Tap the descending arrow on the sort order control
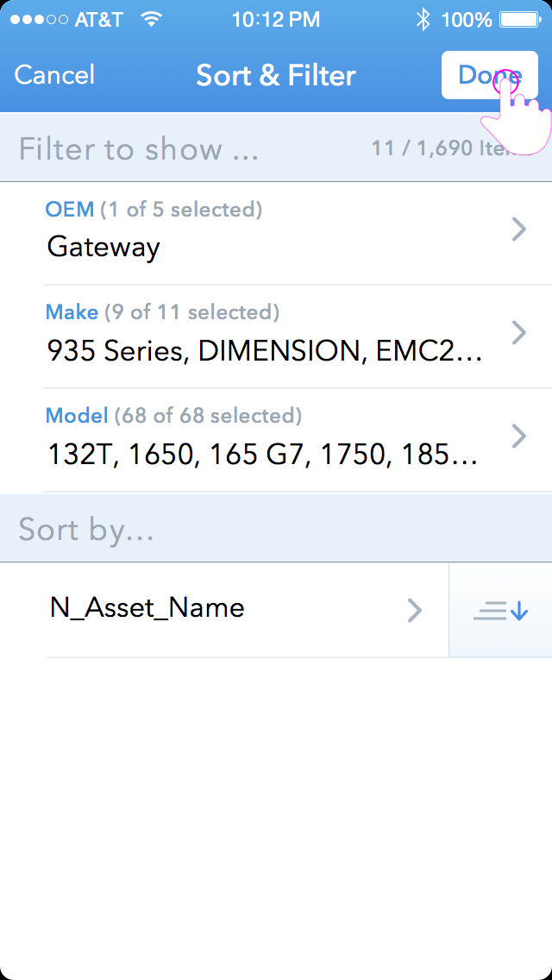Screen dimensions: 552x980 [x=516, y=610]
